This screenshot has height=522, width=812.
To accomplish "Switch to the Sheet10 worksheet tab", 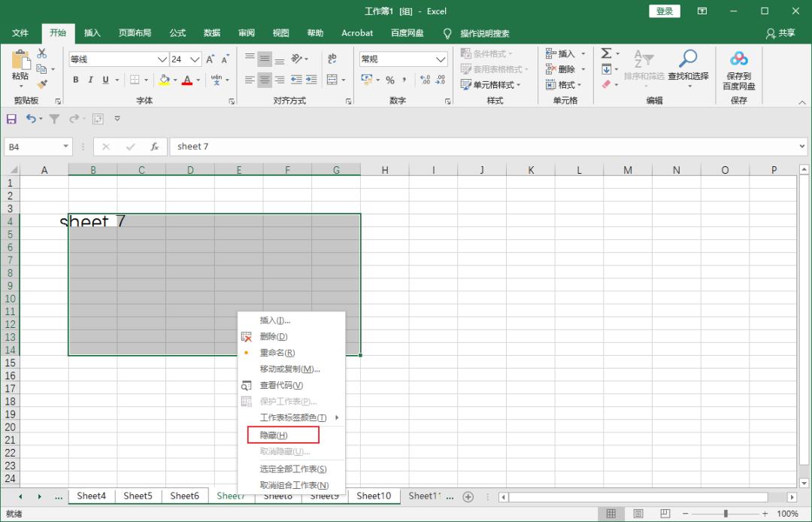I will click(374, 496).
